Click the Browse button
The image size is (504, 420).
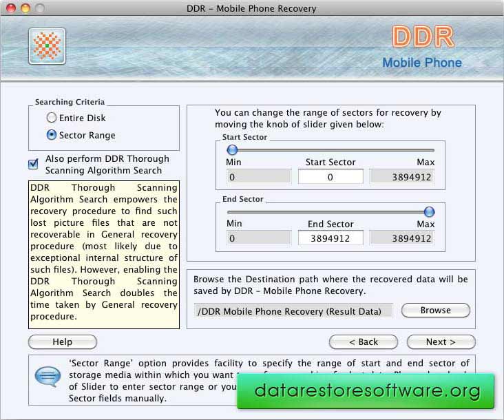[x=436, y=311]
